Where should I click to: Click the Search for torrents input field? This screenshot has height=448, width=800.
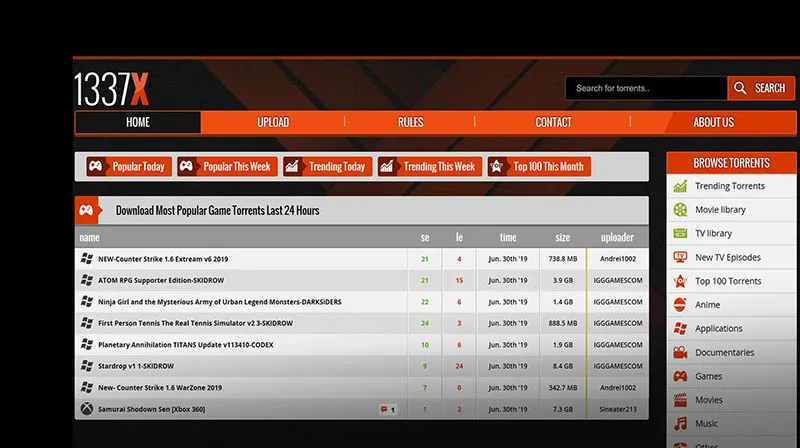645,88
